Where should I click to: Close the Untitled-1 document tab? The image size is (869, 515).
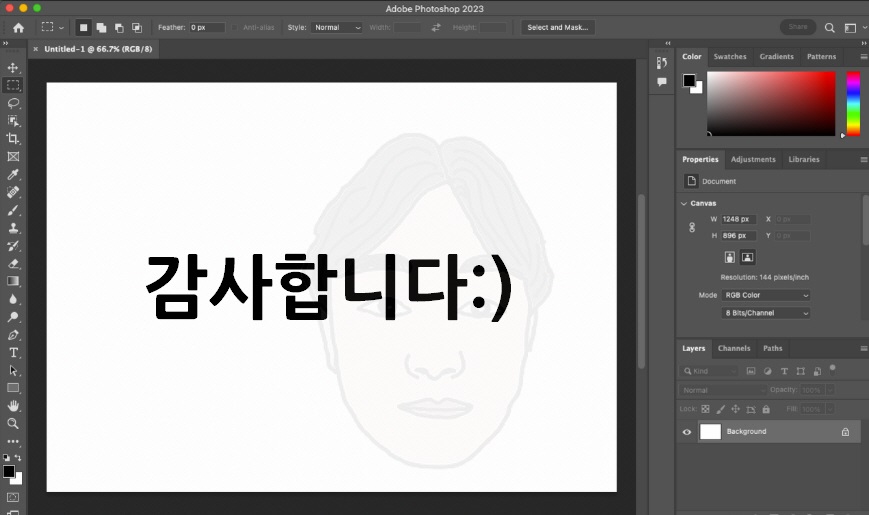[35, 49]
